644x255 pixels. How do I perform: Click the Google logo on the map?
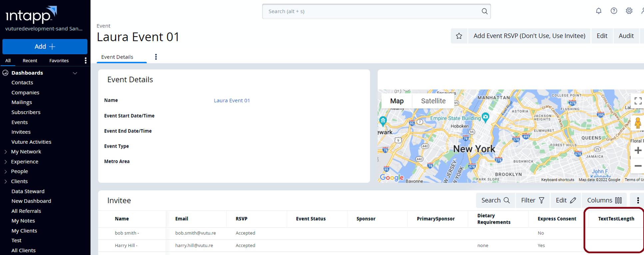(392, 178)
